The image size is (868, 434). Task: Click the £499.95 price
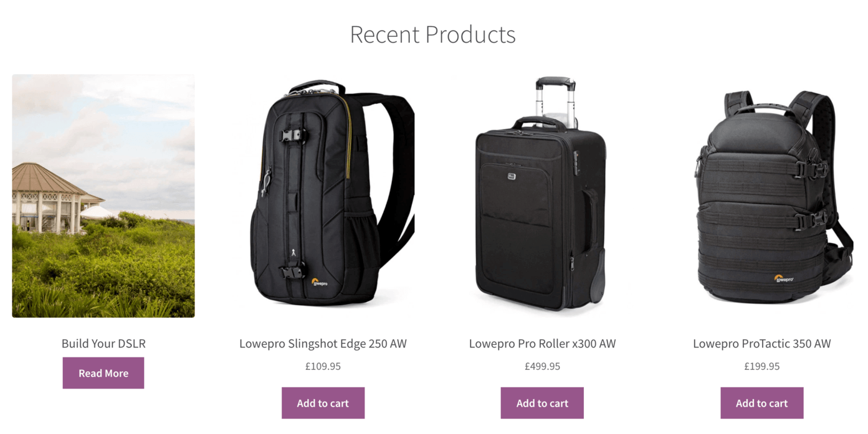coord(542,366)
